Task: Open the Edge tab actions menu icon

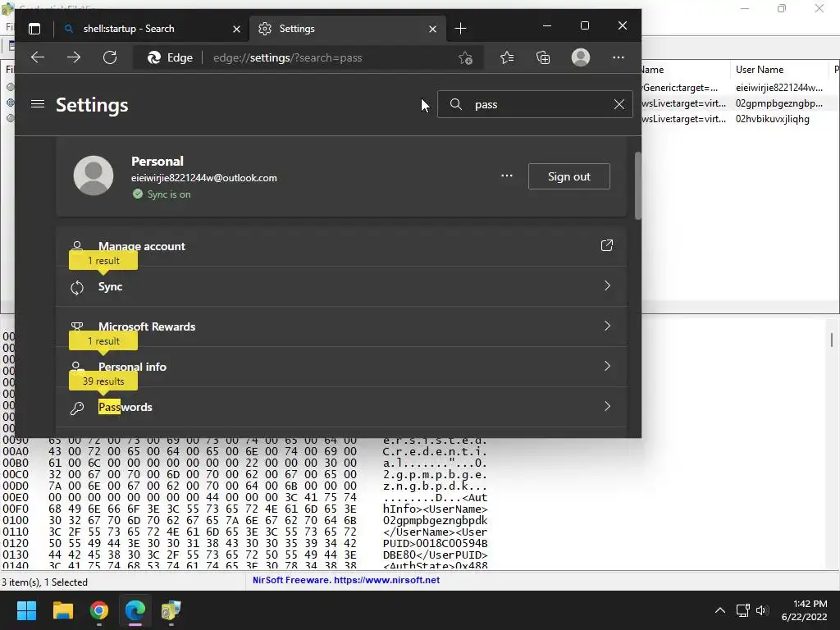Action: pos(34,29)
